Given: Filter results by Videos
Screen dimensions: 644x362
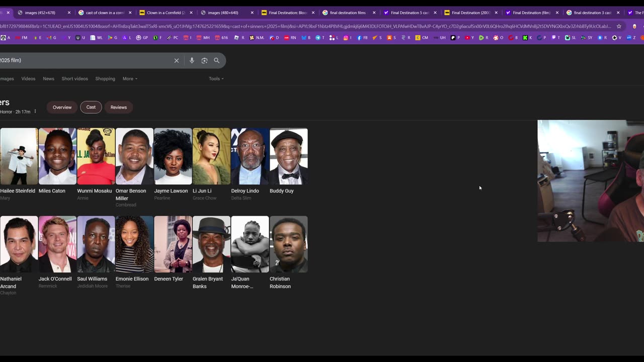Looking at the screenshot, I should (x=28, y=79).
